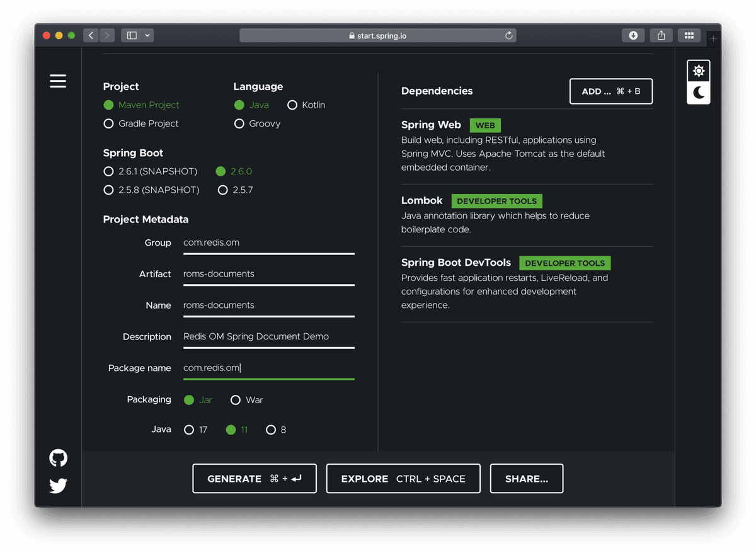This screenshot has height=553, width=756.
Task: Show Safari tab overview grid icon
Action: coord(689,36)
